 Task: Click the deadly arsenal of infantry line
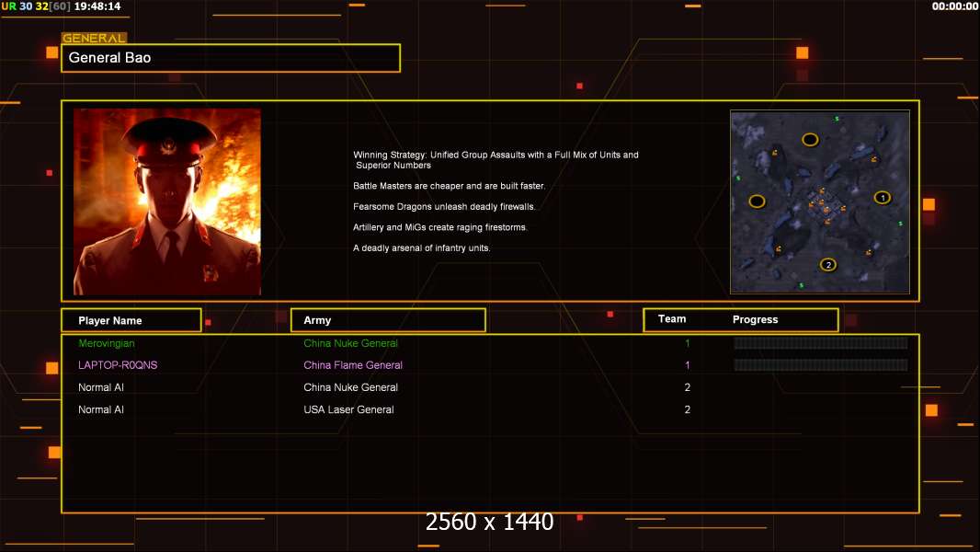(x=422, y=247)
